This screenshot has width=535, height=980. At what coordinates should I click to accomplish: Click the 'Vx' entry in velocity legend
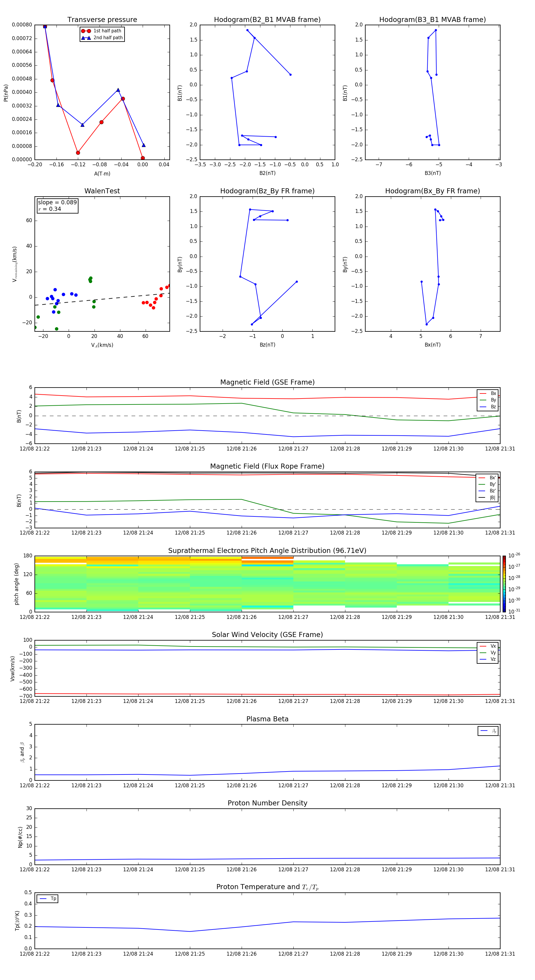pos(488,646)
